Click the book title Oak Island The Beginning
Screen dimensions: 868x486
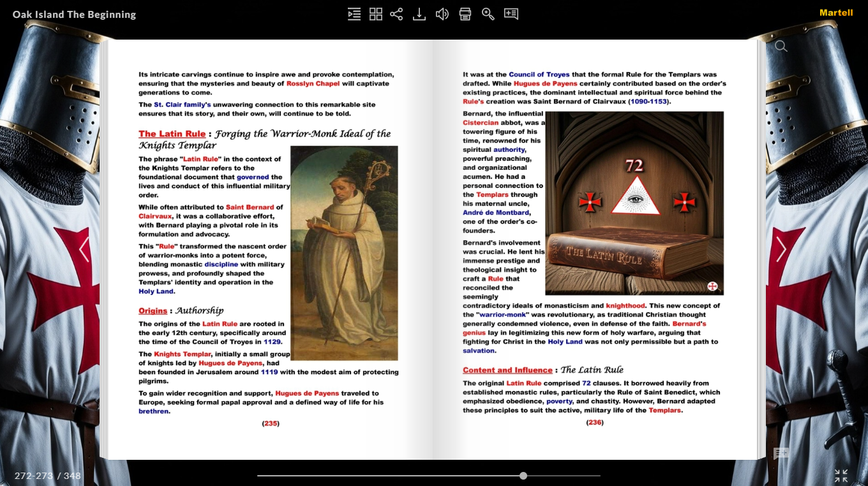74,14
